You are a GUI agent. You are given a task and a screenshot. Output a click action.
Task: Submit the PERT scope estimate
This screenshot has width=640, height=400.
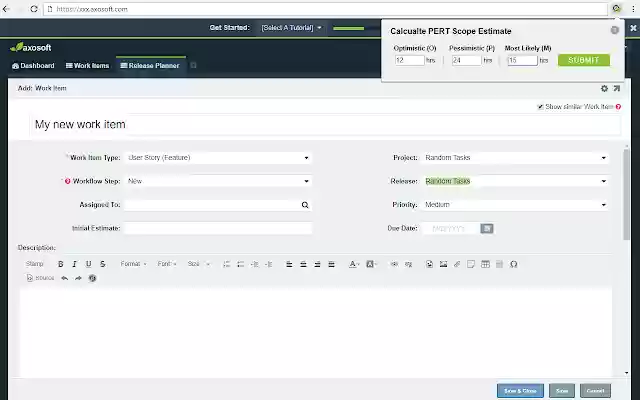pyautogui.click(x=584, y=60)
